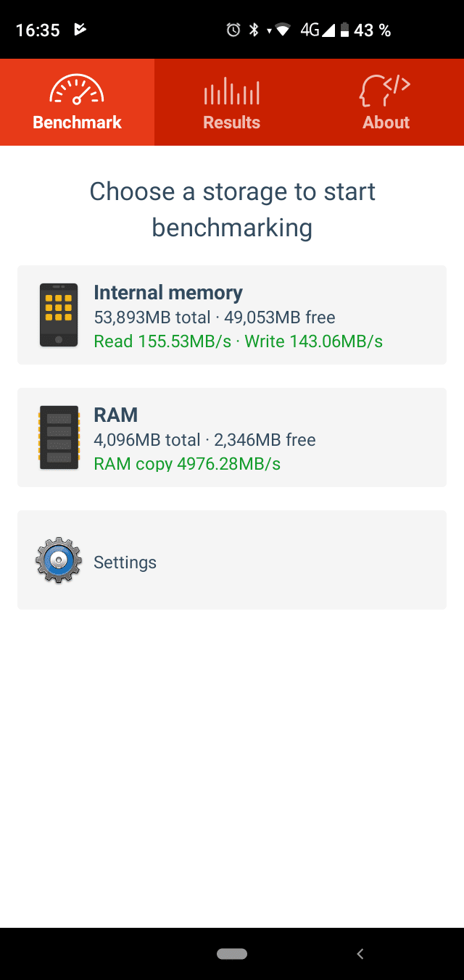Switch to the About tab label
464x980 pixels.
tap(386, 122)
